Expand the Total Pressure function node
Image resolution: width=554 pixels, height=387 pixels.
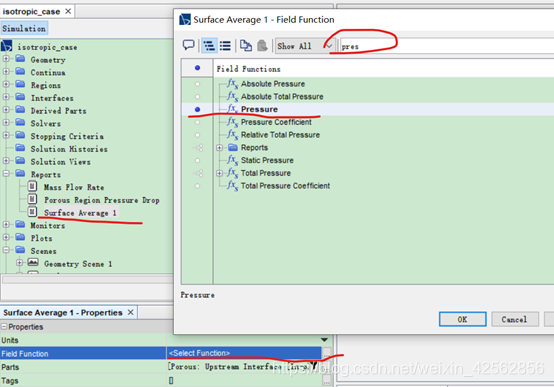220,173
